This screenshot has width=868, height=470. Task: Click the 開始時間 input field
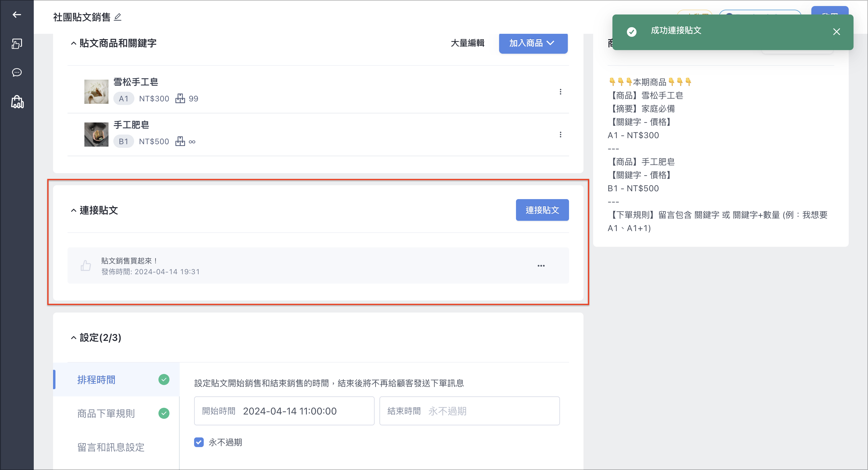[284, 411]
